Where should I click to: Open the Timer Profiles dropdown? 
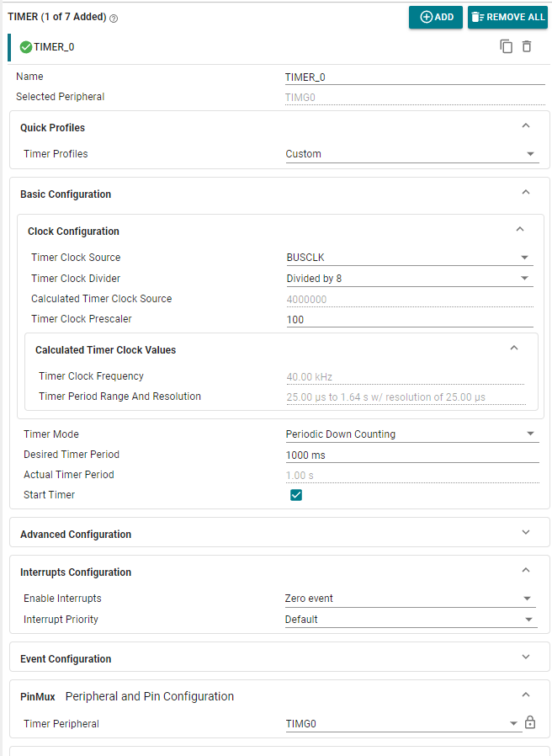pos(412,154)
